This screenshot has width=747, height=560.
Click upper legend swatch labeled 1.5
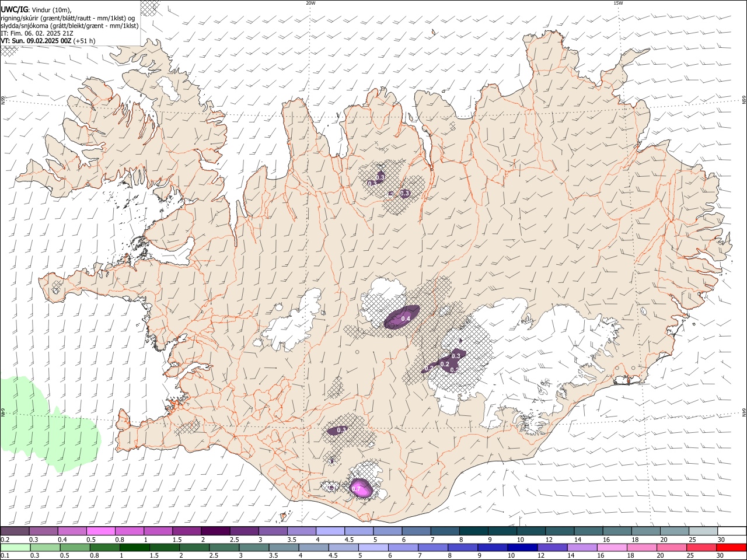click(186, 531)
